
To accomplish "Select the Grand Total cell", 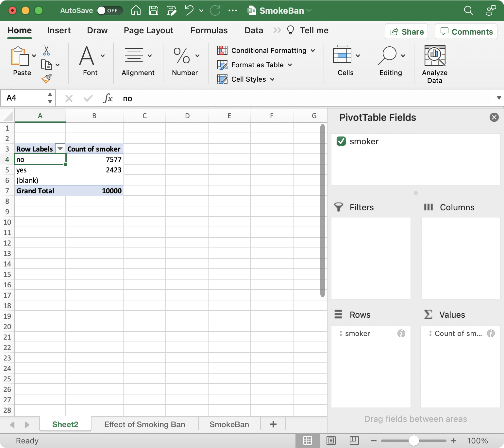I will pos(40,191).
